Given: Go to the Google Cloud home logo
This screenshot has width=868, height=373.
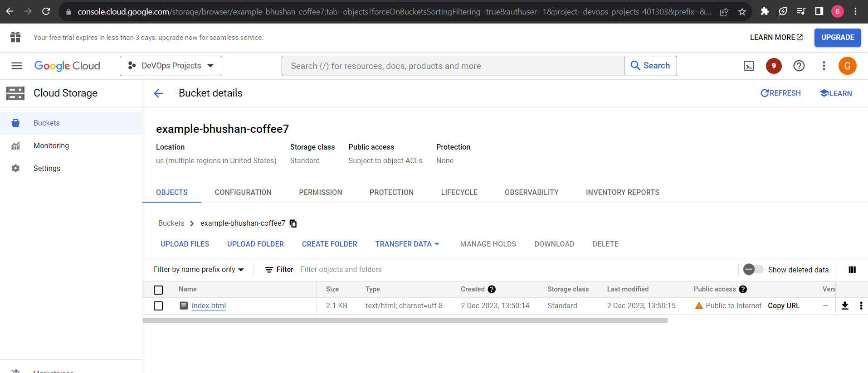Looking at the screenshot, I should pos(67,66).
